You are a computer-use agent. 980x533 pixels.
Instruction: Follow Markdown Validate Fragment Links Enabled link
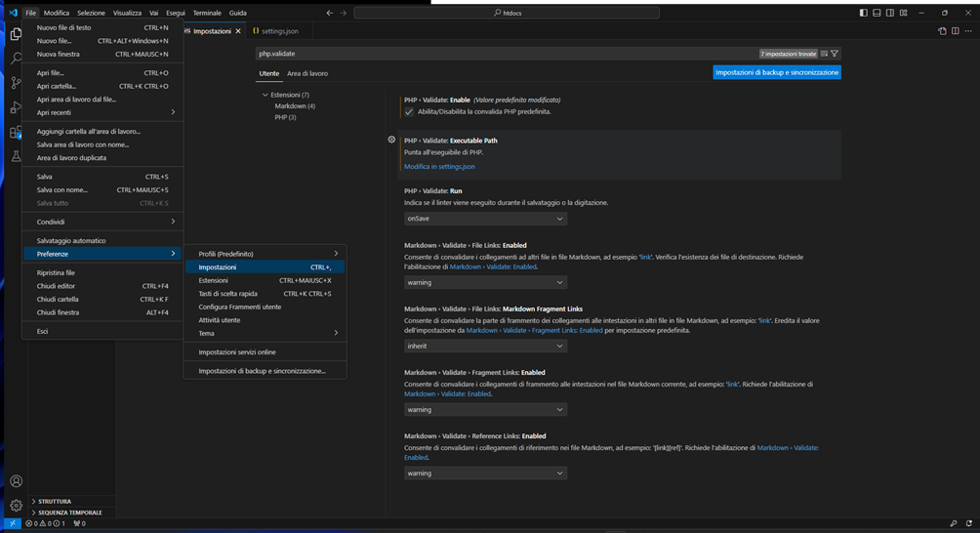(534, 331)
